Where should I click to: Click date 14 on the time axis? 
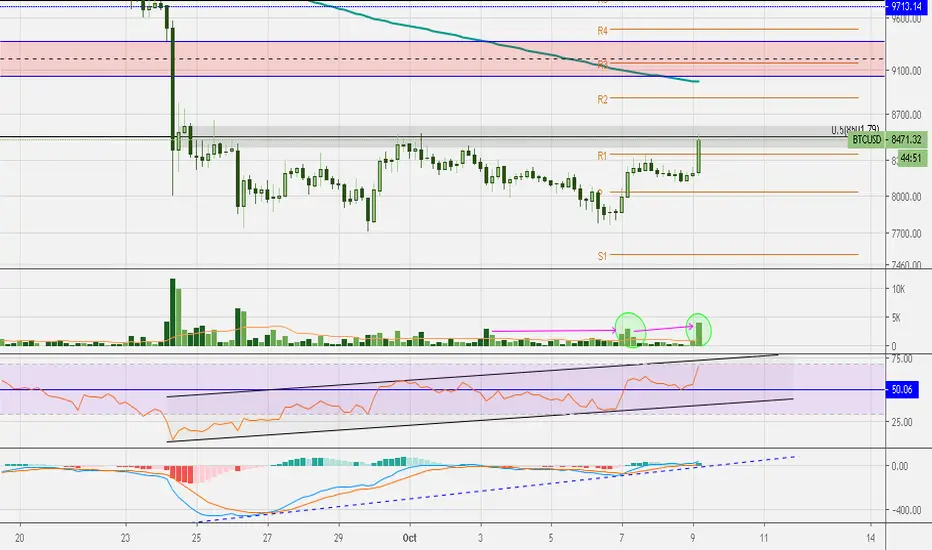pyautogui.click(x=871, y=538)
